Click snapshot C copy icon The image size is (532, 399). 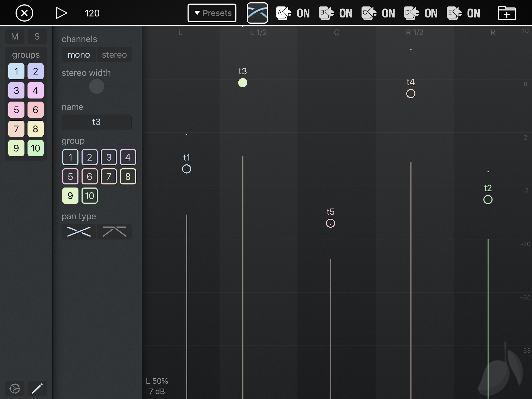click(x=369, y=13)
